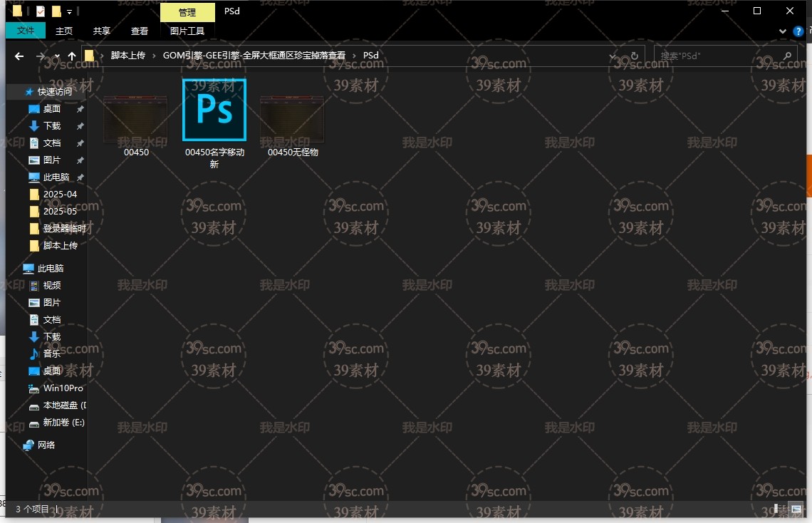Go back with the left arrow
The width and height of the screenshot is (812, 523).
coord(19,56)
